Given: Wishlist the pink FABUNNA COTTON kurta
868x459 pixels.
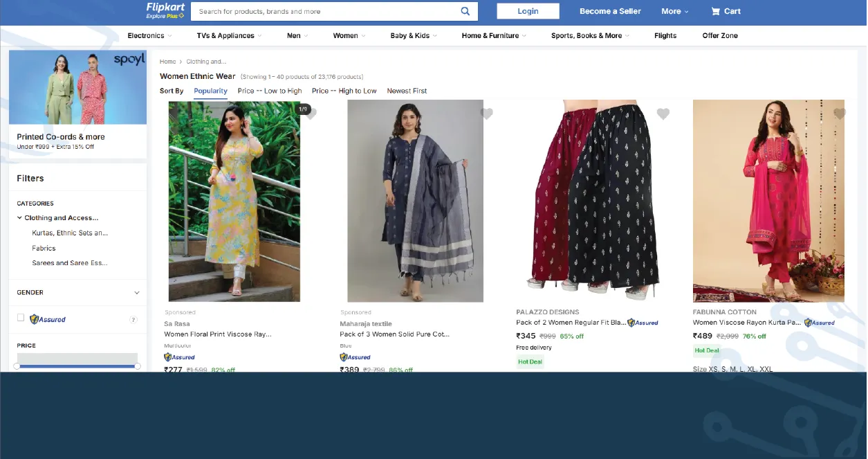Looking at the screenshot, I should point(840,114).
